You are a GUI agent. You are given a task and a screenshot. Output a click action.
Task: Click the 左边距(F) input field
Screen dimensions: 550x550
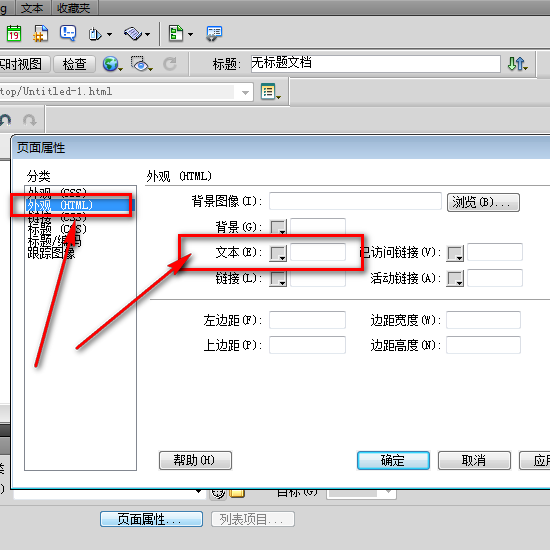[307, 320]
